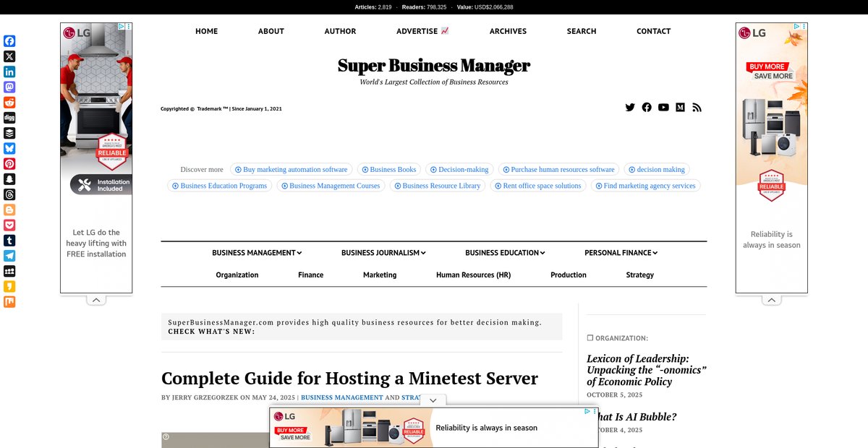Open the site's Twitter bird icon

[630, 107]
